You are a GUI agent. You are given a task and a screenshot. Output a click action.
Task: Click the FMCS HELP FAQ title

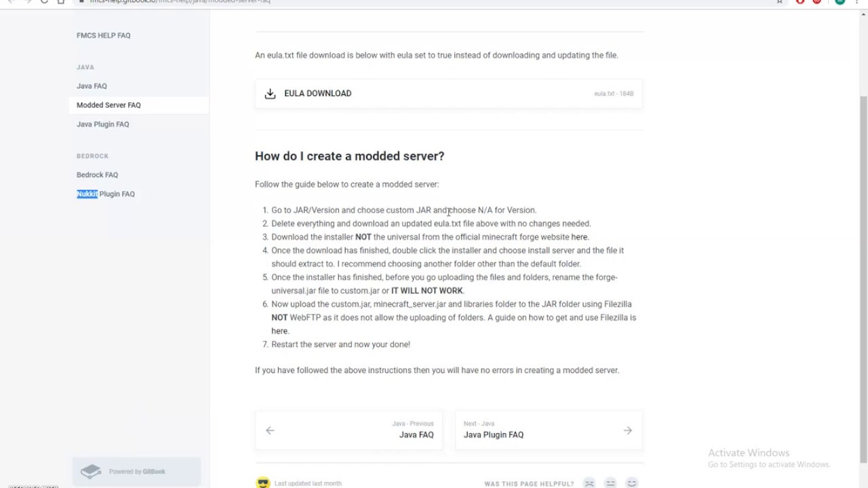103,35
